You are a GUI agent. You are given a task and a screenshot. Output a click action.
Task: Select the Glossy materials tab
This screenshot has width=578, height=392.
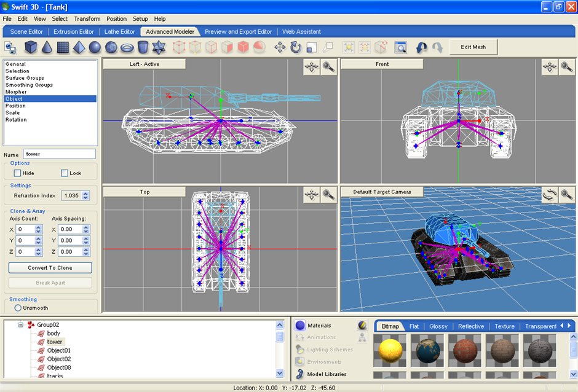pyautogui.click(x=438, y=326)
